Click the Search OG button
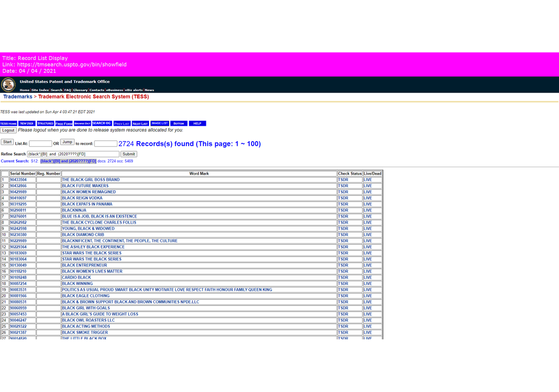The width and height of the screenshot is (559, 392). click(102, 123)
